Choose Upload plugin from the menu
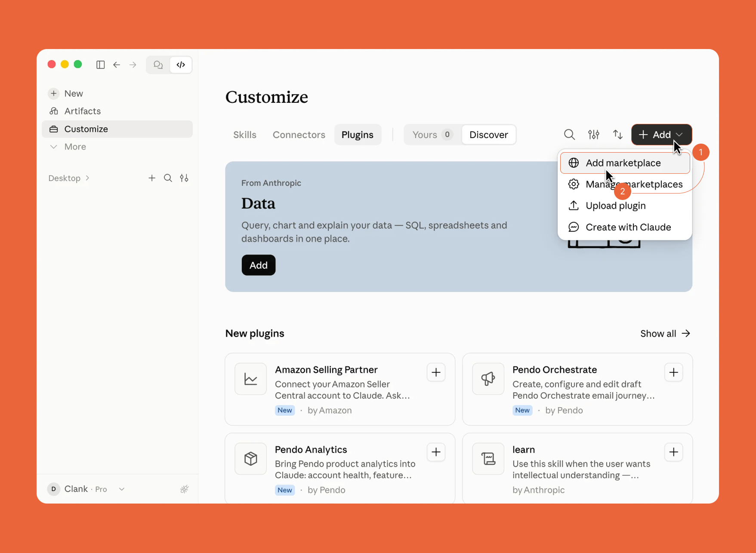Image resolution: width=756 pixels, height=553 pixels. tap(625, 206)
